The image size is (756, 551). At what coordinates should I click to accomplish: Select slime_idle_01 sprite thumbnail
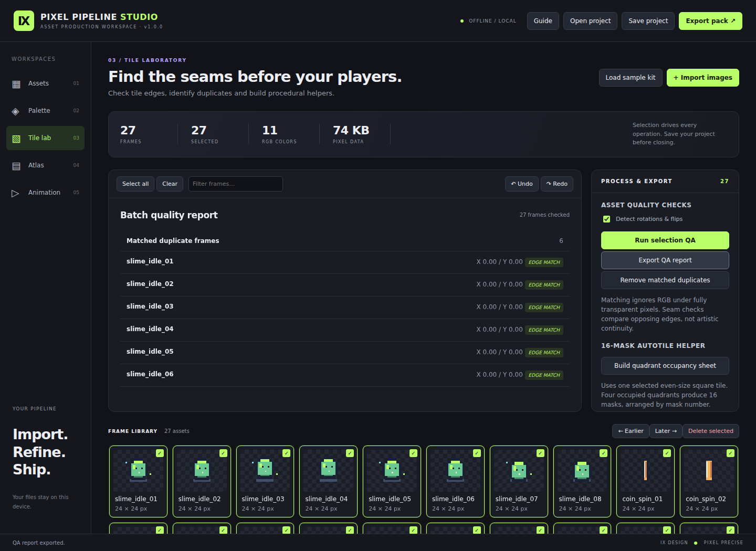tap(139, 471)
